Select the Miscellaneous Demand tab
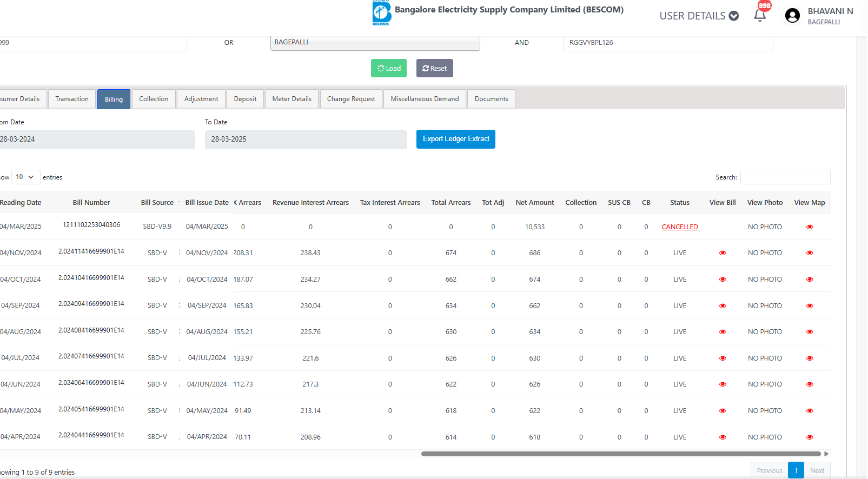The height and width of the screenshot is (479, 868). 425,99
